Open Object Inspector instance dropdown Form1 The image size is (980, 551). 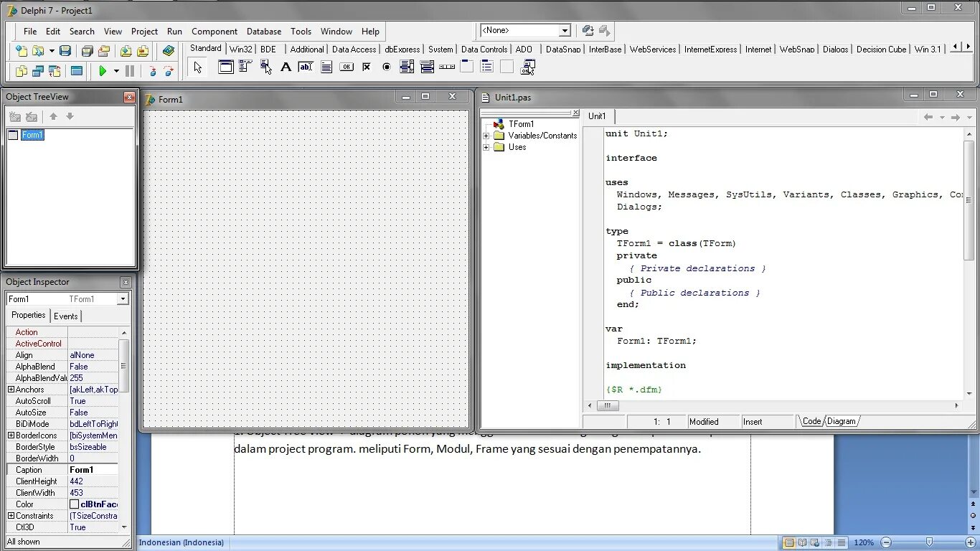point(123,299)
